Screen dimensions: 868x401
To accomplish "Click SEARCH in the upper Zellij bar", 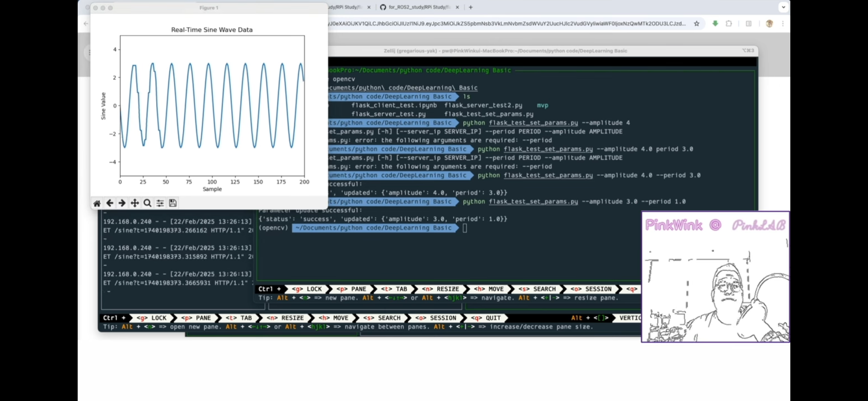I will (537, 289).
